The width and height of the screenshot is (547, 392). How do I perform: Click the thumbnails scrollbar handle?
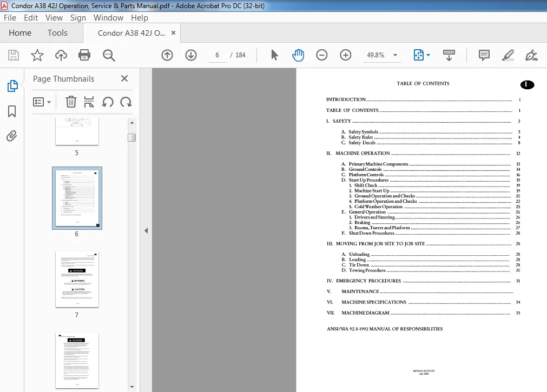(132, 137)
